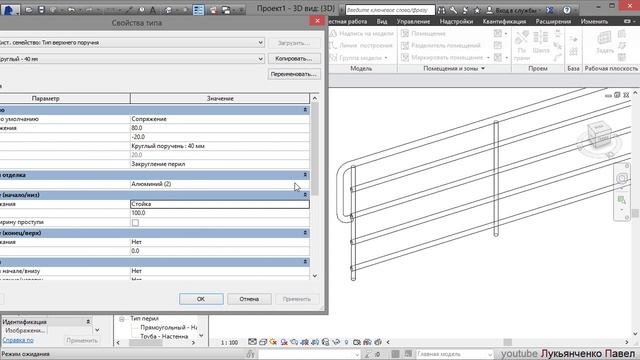This screenshot has width=640, height=360.
Task: Collapse the 'Тип перил' tree node
Action: [122, 319]
